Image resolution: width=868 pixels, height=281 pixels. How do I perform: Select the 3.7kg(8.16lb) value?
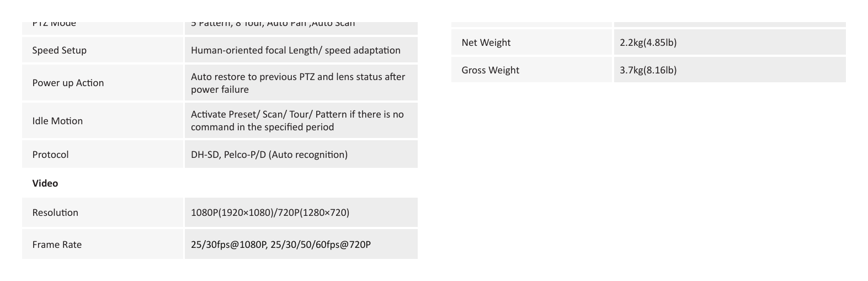(648, 70)
